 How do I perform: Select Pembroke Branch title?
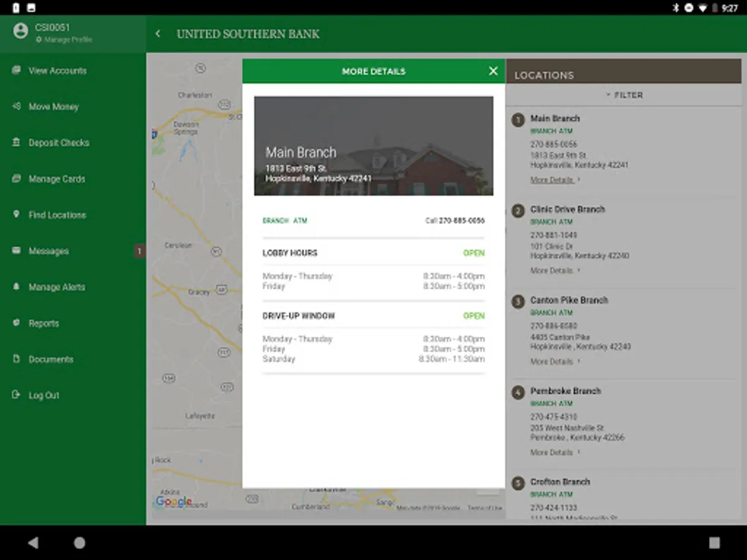[x=566, y=391]
